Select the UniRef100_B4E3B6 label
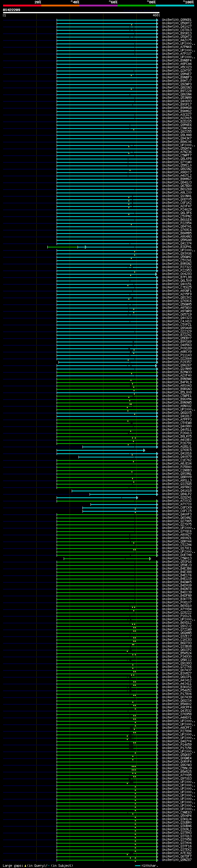197x868 pixels. [x=177, y=568]
